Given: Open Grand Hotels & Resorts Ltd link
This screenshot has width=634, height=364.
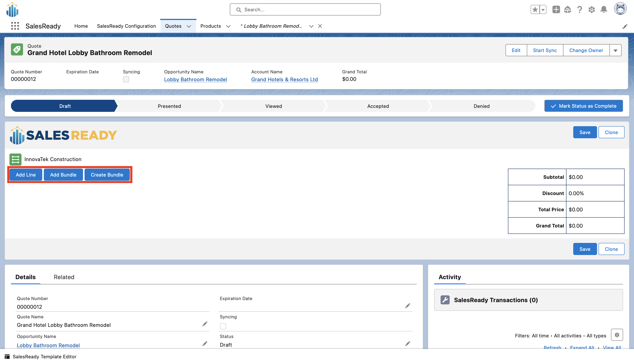Looking at the screenshot, I should [284, 80].
